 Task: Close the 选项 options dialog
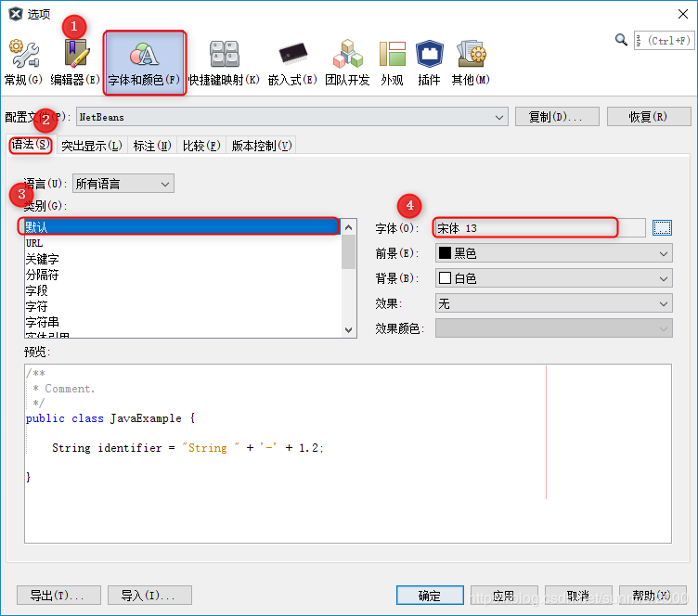click(683, 14)
